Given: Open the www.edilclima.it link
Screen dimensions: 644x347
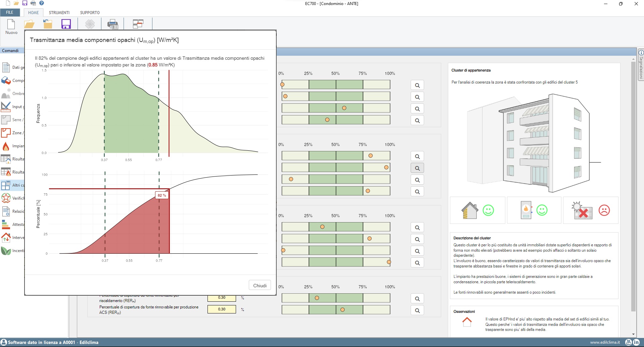Looking at the screenshot, I should [x=605, y=342].
